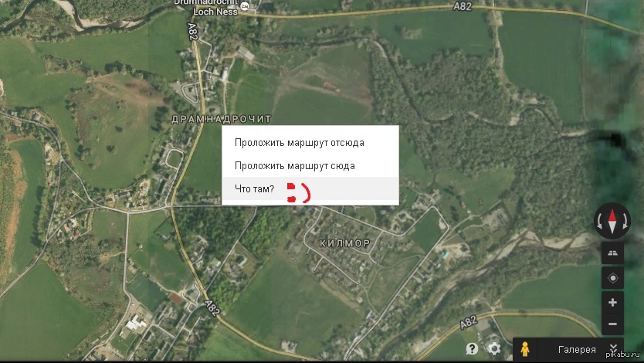Screen dimensions: 644x363
Task: Expand the gallery with the double chevron
Action: 613,348
